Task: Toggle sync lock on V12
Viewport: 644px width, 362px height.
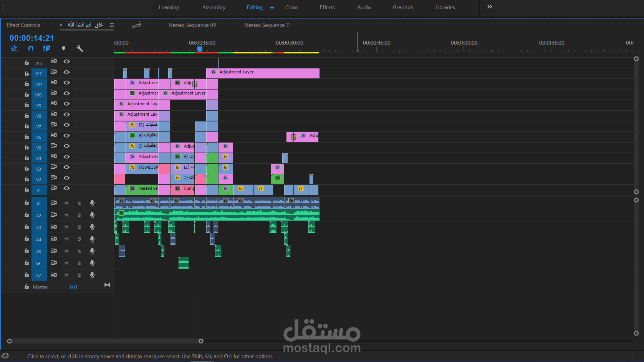Action: click(x=54, y=72)
